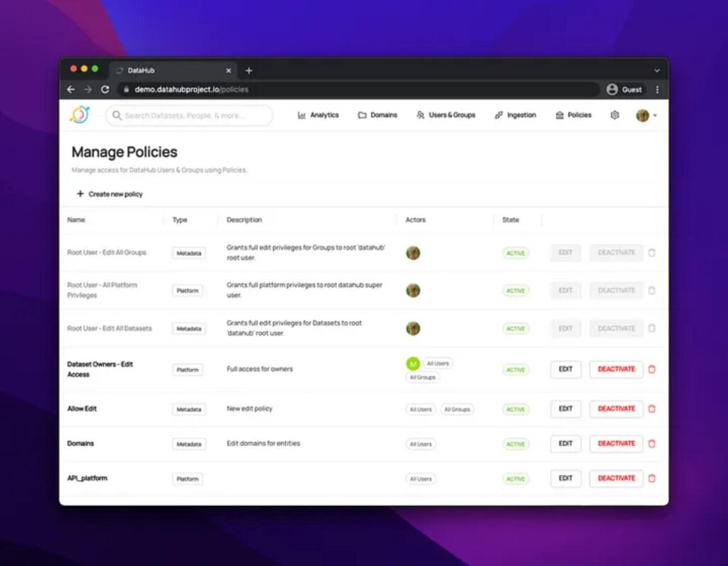
Task: Click the search magnifier icon
Action: point(116,114)
